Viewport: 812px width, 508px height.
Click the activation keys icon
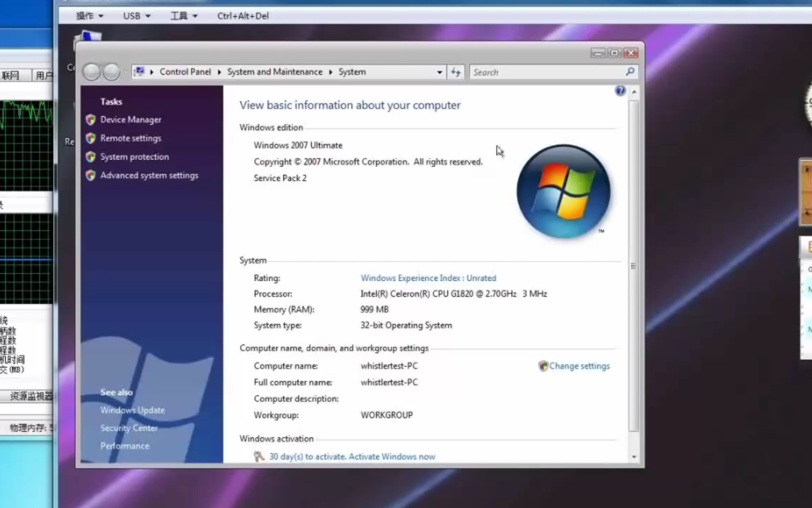coord(259,456)
